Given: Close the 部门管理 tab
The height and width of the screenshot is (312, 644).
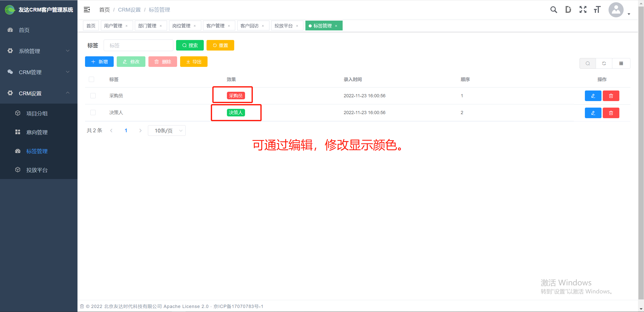Looking at the screenshot, I should click(x=161, y=26).
